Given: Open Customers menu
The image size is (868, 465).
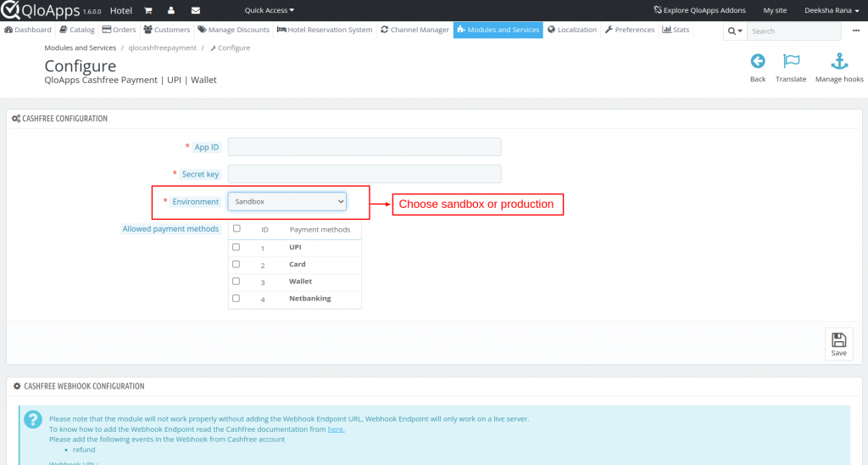Looking at the screenshot, I should 167,30.
